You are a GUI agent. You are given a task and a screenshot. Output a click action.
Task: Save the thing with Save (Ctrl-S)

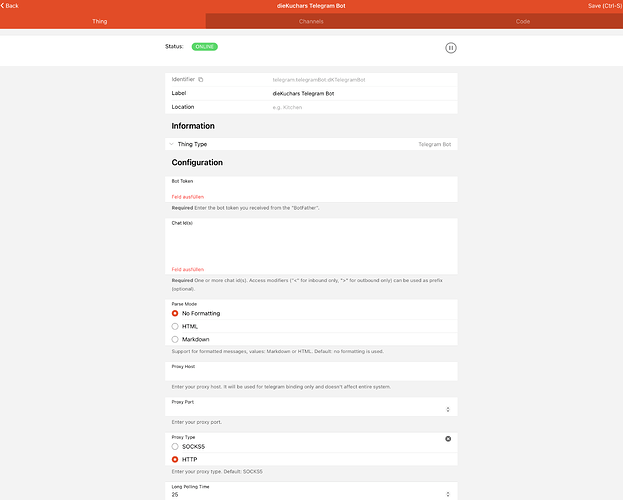(x=605, y=6)
